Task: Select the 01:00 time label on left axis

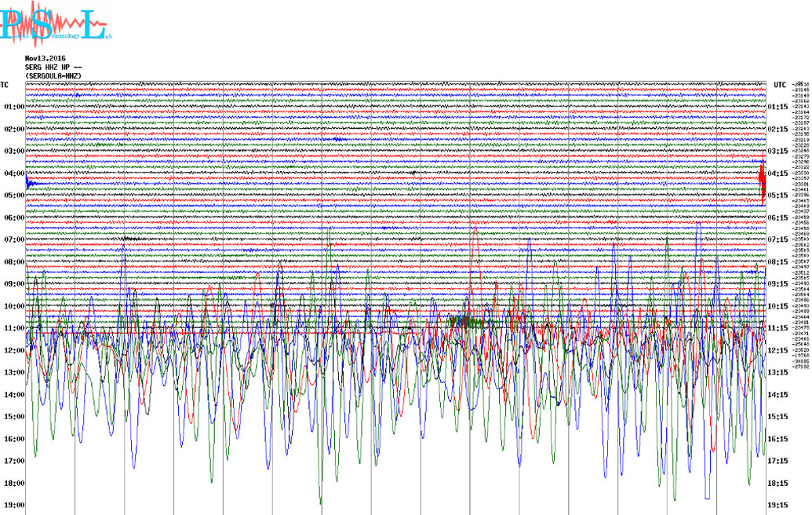Action: pos(13,107)
